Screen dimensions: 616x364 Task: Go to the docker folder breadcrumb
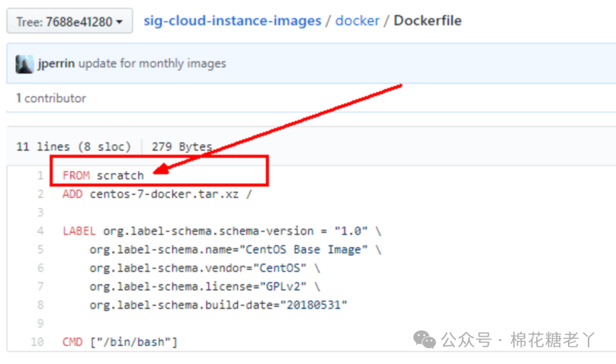coord(357,21)
